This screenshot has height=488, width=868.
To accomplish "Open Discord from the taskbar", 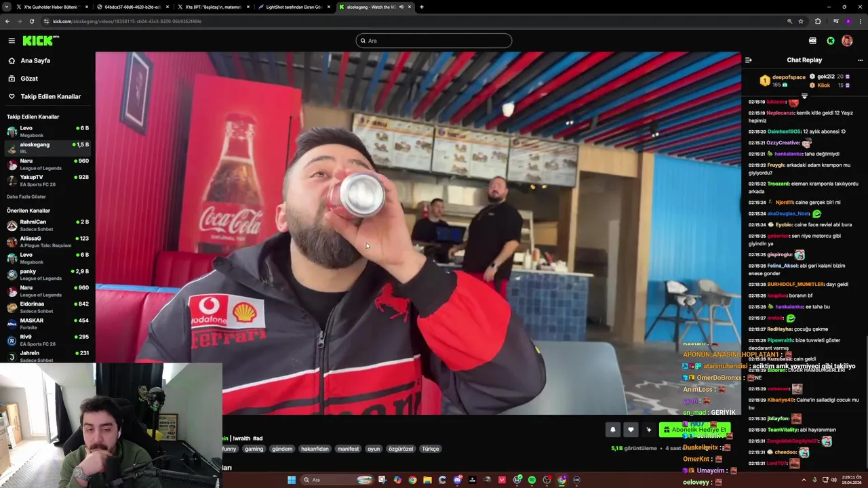I will tap(458, 480).
